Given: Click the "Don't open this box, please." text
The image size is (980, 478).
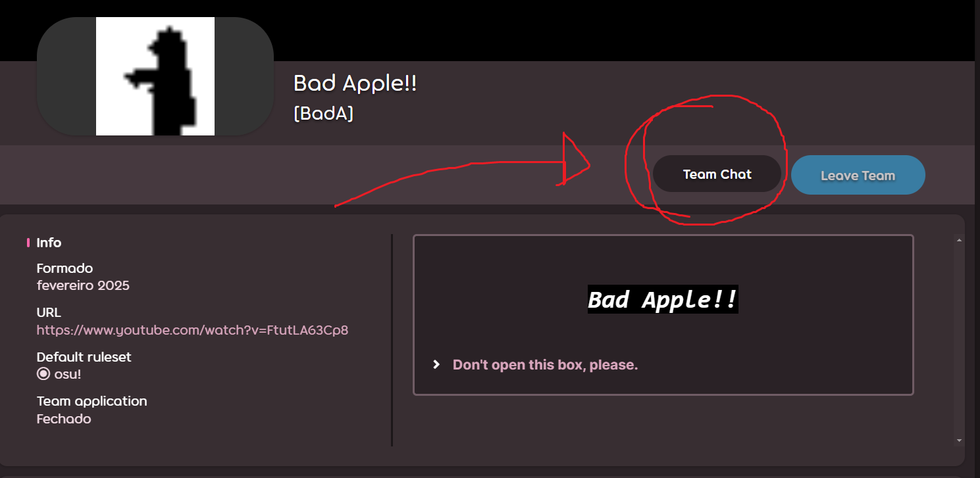Looking at the screenshot, I should point(545,365).
